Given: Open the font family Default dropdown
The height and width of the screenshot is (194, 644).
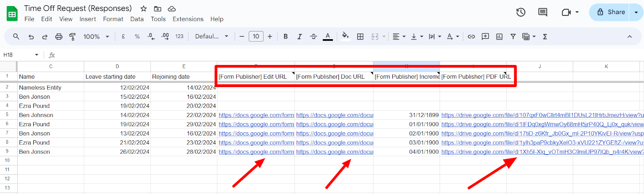Looking at the screenshot, I should tap(212, 36).
